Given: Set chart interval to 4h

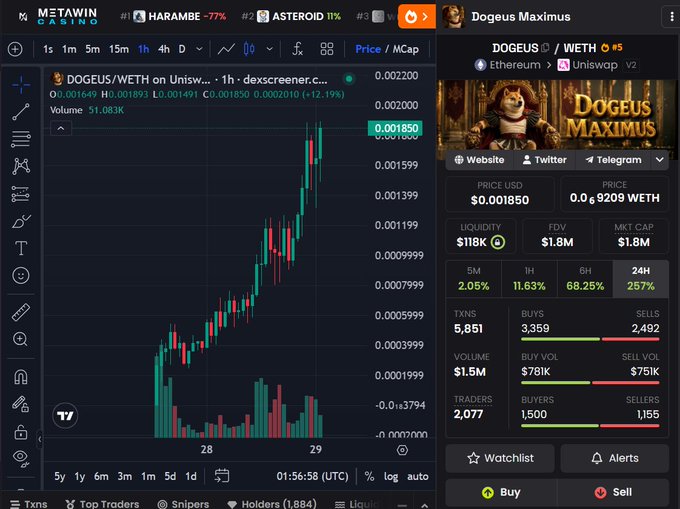Looking at the screenshot, I should (x=164, y=49).
